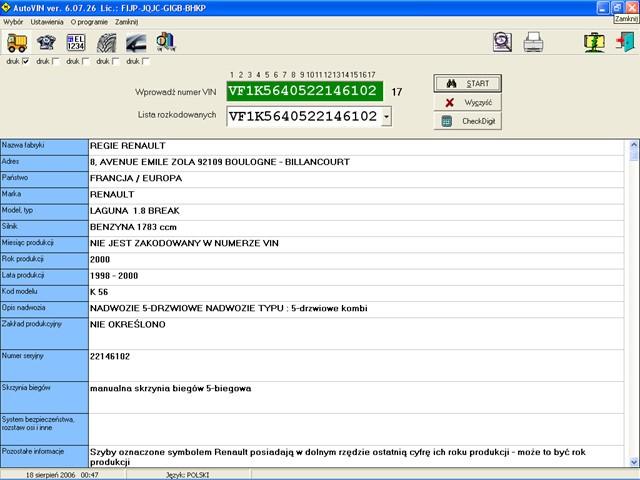Click the Numer seryjny row header
The height and width of the screenshot is (480, 640).
44,365
